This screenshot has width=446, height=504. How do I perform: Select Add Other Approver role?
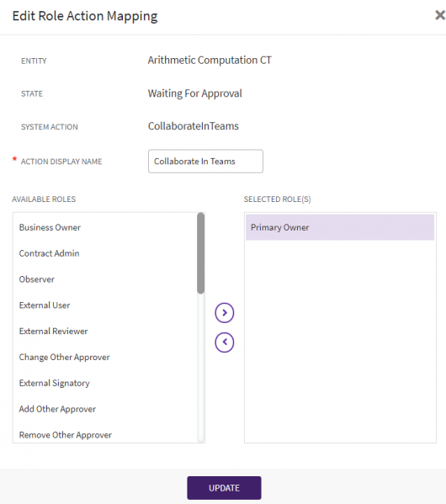105,409
